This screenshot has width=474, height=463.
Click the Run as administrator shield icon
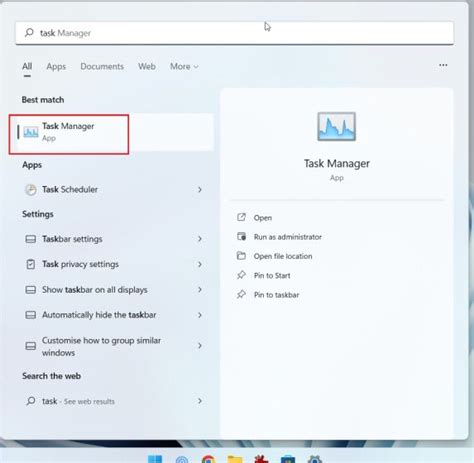(x=241, y=237)
